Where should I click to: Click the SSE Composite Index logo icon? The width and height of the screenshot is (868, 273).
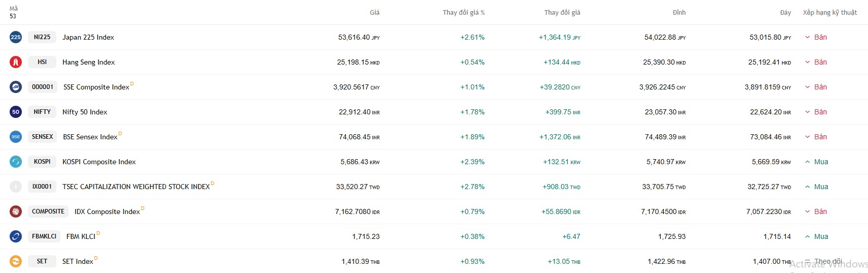point(16,87)
